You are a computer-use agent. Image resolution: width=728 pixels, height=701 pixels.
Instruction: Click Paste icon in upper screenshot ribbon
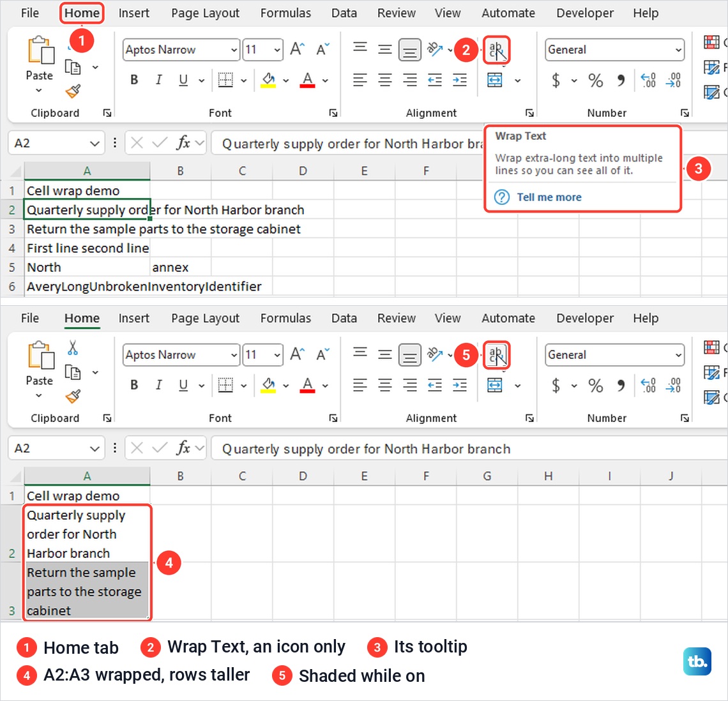41,50
